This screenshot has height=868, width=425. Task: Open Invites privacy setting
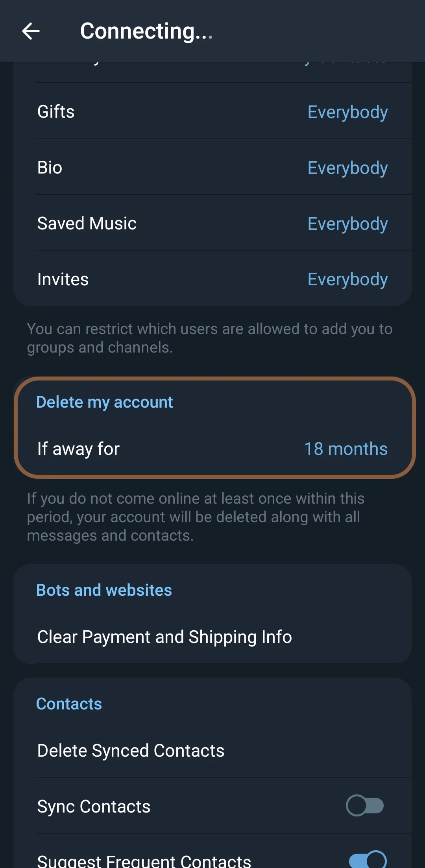[x=63, y=279]
